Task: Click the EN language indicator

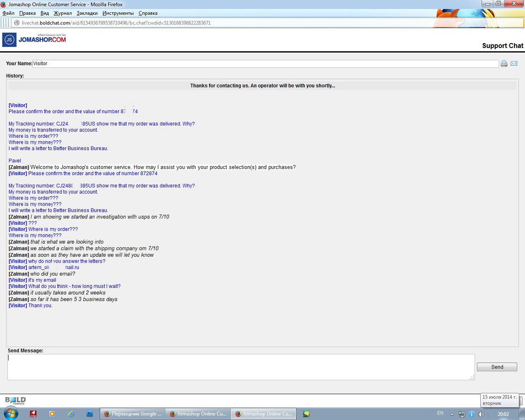Action: [440, 413]
